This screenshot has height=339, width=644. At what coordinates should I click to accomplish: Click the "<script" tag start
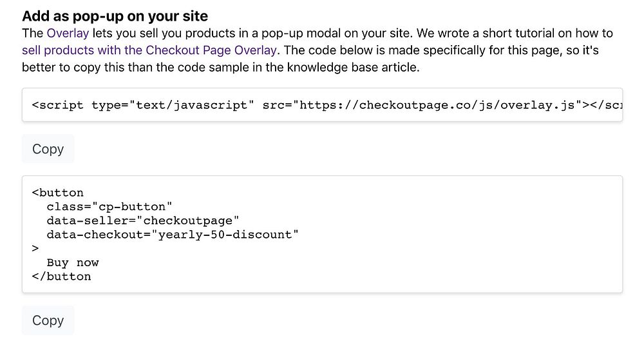point(57,105)
